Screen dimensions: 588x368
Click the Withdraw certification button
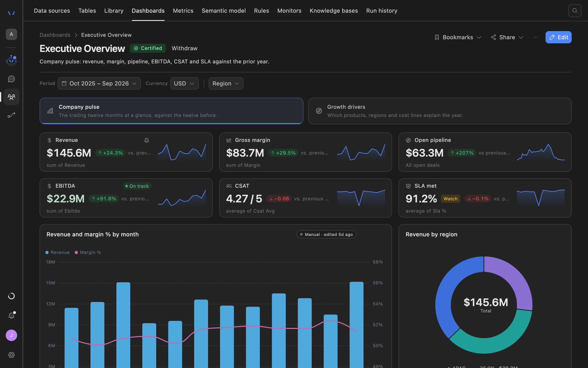tap(184, 48)
